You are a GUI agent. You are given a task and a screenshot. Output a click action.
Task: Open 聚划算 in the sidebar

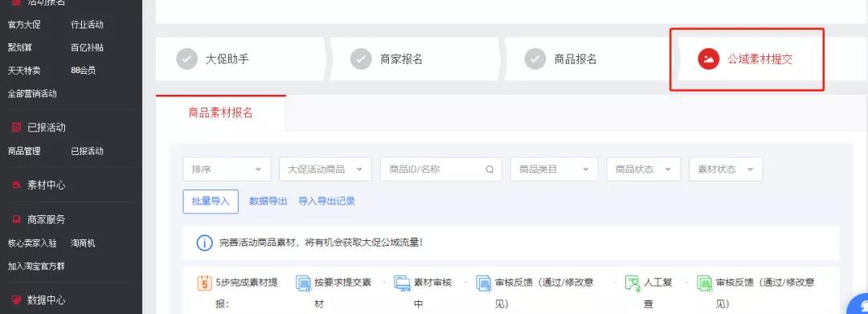19,47
